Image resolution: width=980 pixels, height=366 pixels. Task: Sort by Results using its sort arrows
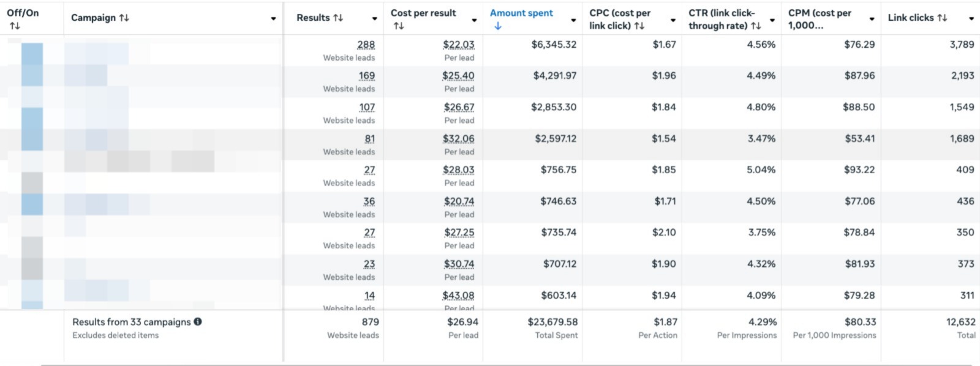tap(337, 18)
